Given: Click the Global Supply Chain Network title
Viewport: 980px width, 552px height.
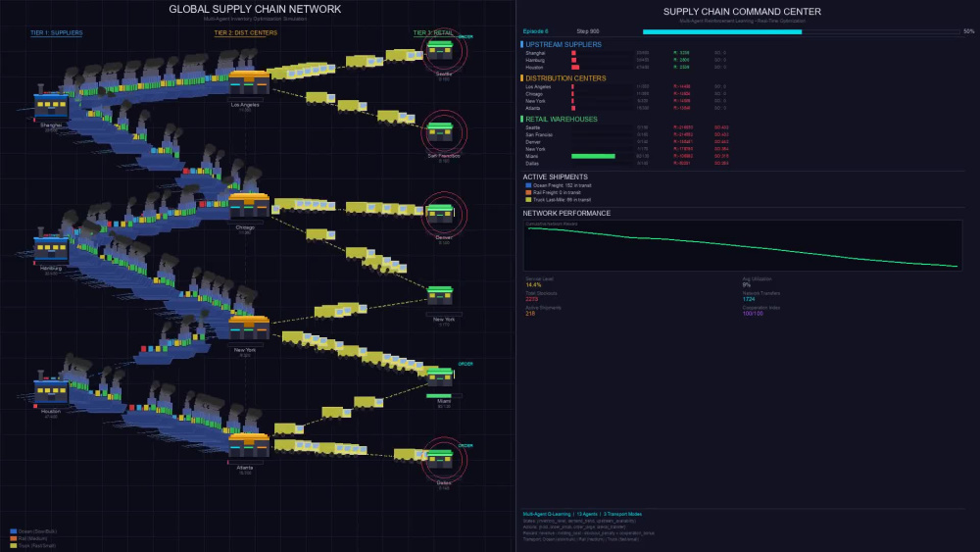Looking at the screenshot, I should (x=255, y=10).
